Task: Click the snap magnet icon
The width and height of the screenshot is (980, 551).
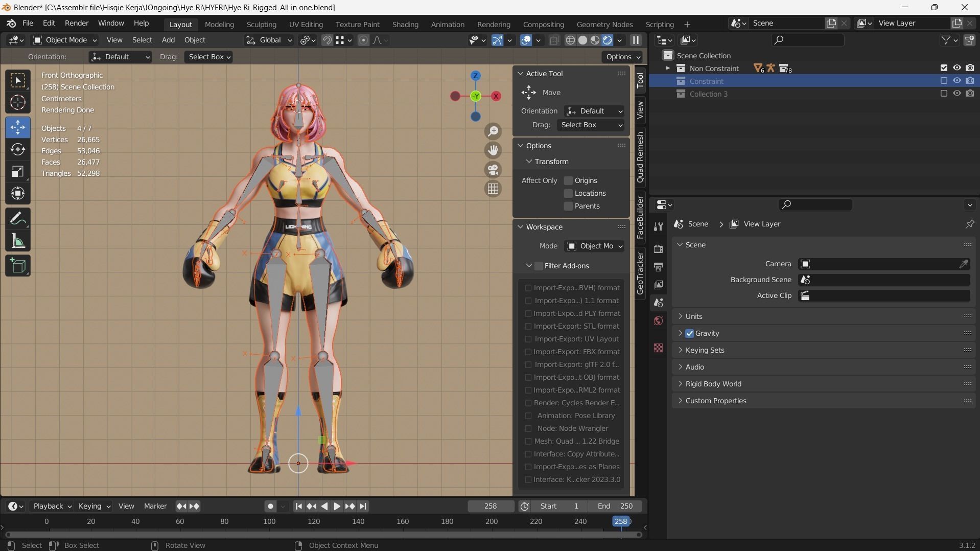Action: coord(328,40)
